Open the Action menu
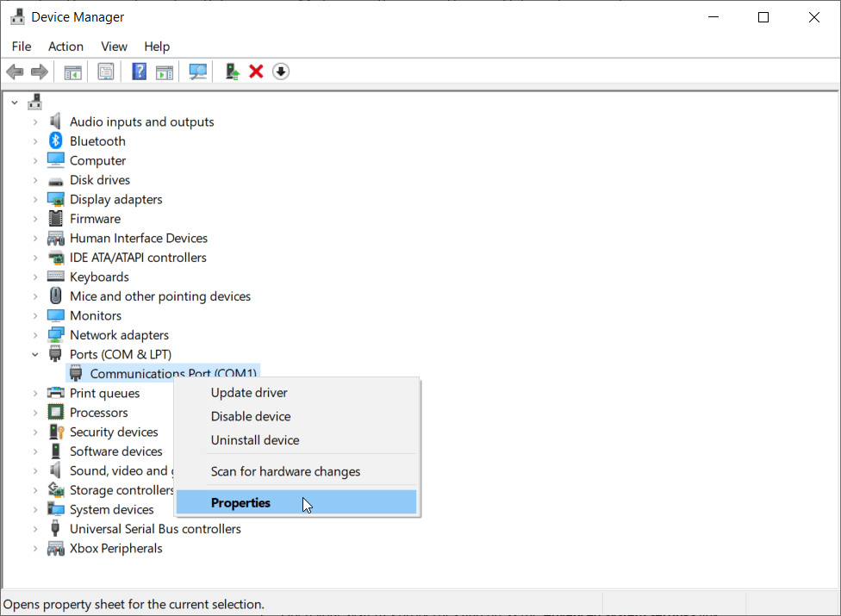The width and height of the screenshot is (841, 616). tap(65, 47)
